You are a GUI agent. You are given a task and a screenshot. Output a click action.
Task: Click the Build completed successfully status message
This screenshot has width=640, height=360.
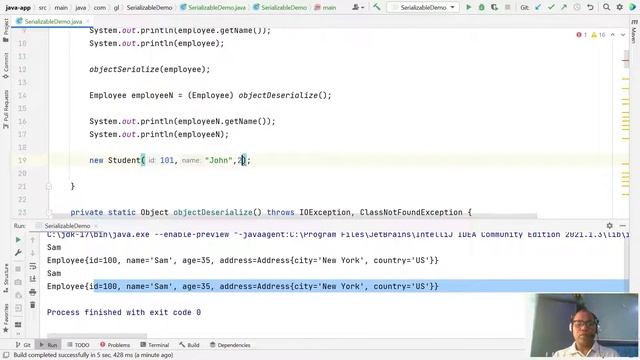coord(93,355)
